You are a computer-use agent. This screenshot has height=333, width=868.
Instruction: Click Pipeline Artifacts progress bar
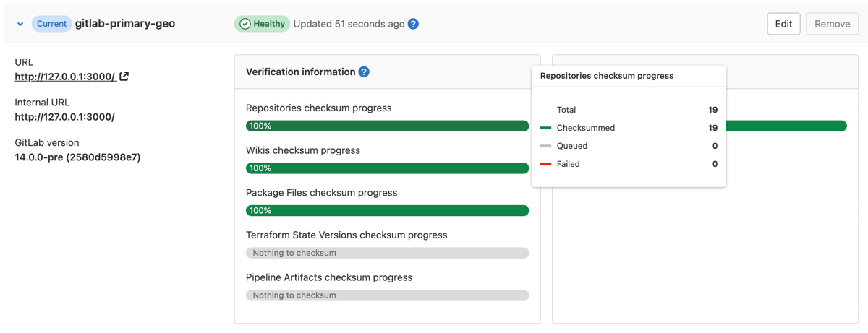387,295
